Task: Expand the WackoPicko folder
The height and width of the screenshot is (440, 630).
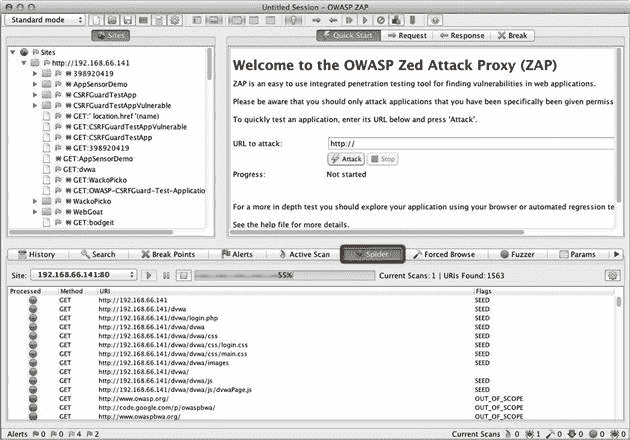Action: (x=35, y=201)
